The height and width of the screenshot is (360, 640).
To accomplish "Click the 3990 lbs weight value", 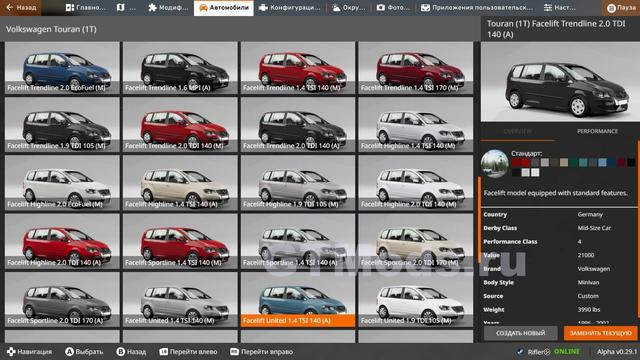I will pos(589,309).
